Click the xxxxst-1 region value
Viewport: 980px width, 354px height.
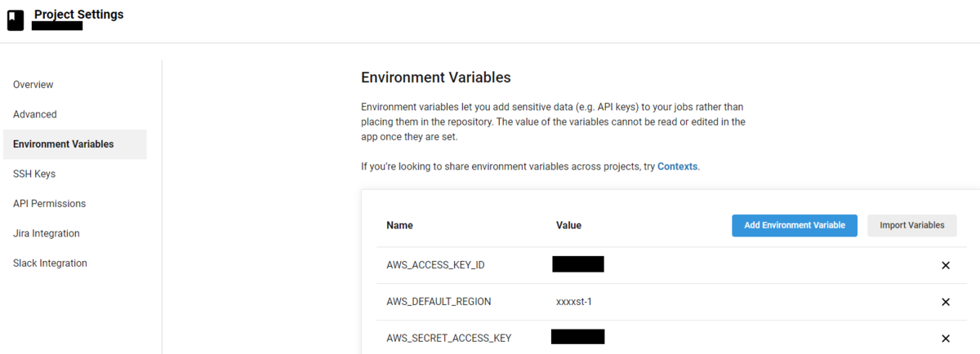point(574,302)
